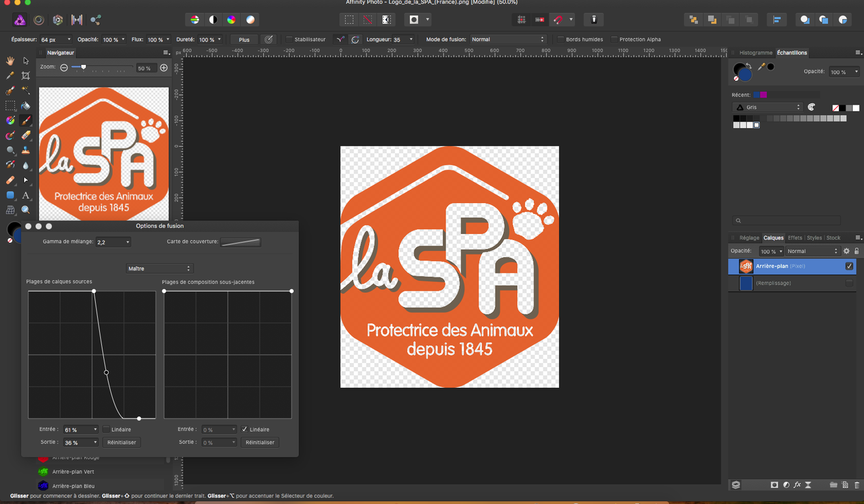Switch to the Histogramme tab
864x504 pixels.
coord(755,53)
